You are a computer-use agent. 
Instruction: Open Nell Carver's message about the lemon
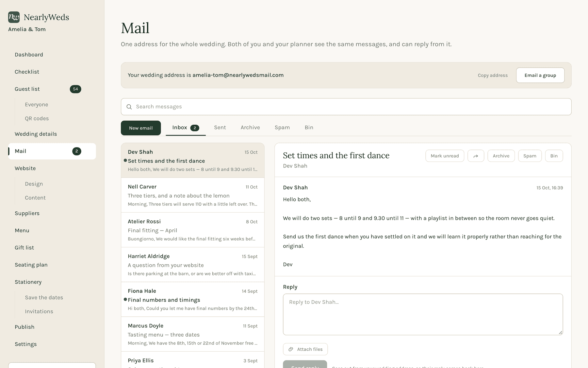pos(193,195)
